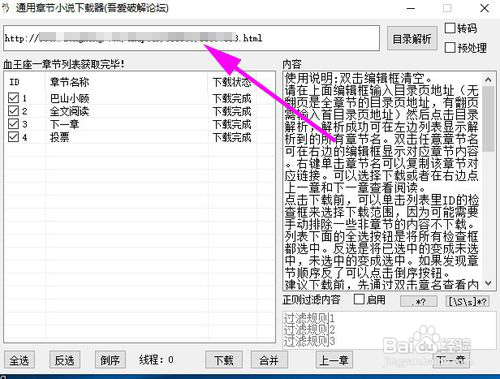This screenshot has height=379, width=500.
Task: Click the 正则过滤内容 label
Action: 311,299
